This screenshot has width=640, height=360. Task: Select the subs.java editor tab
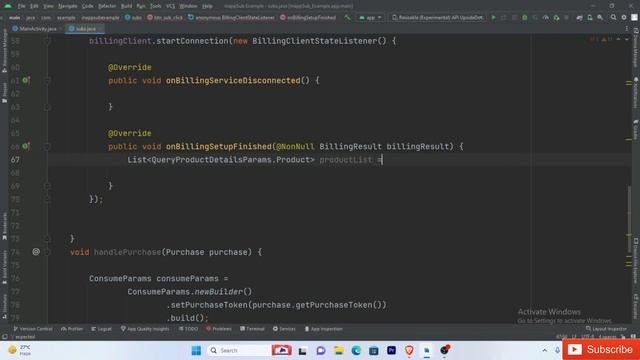point(86,29)
